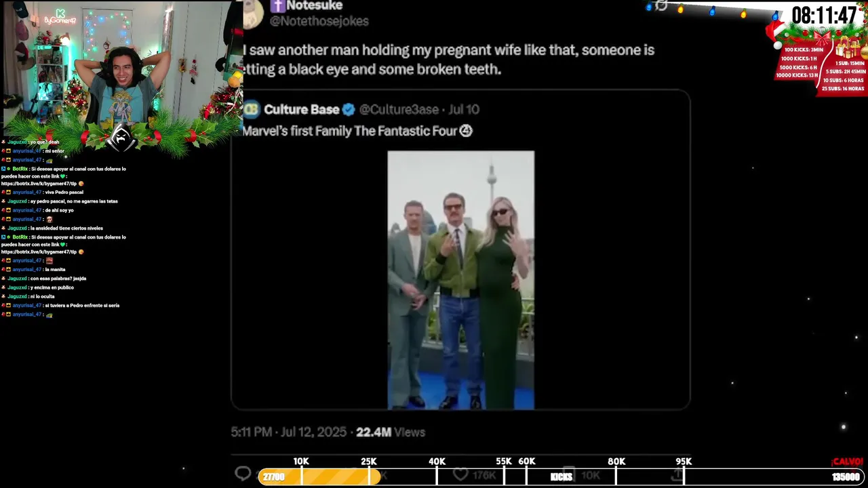Click the chat message 'si tuviera a Pedro enfrente si sería'
The width and height of the screenshot is (868, 488).
coord(83,306)
